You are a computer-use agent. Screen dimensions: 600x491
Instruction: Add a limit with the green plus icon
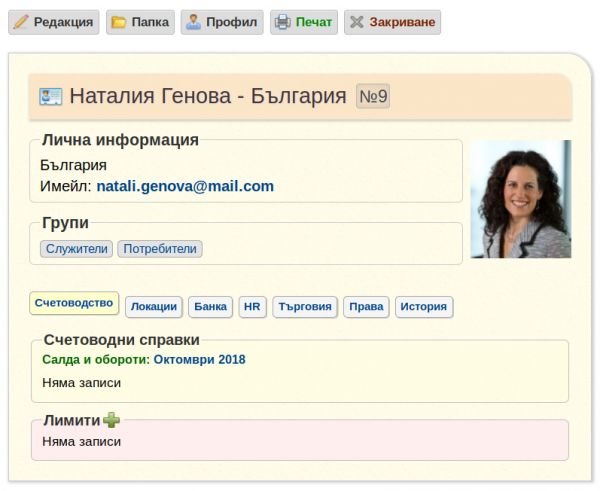[x=111, y=420]
